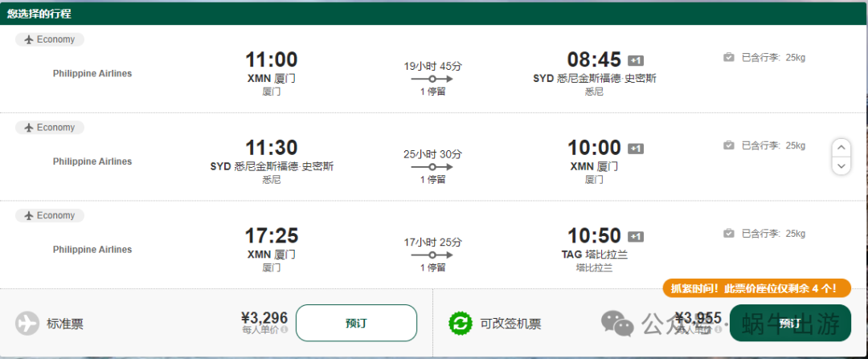Viewport: 868px width, 359px height.
Task: Click Philippine Airlines on the 17:25 flight
Action: [92, 250]
